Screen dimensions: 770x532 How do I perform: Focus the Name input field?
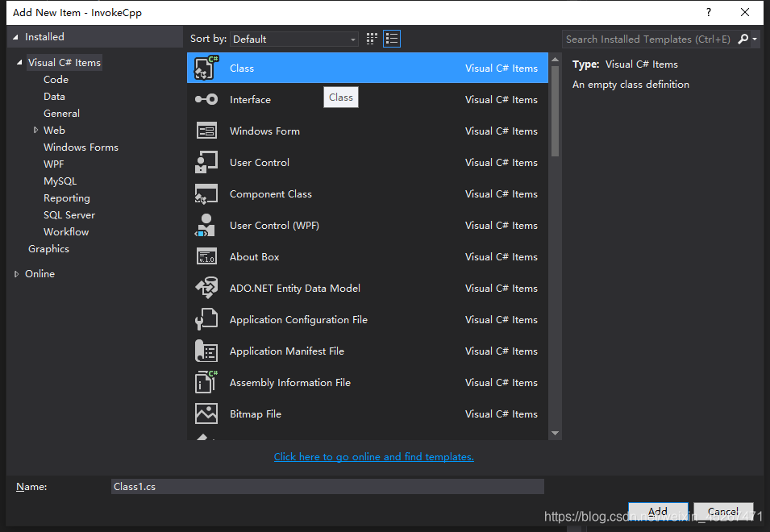point(327,487)
